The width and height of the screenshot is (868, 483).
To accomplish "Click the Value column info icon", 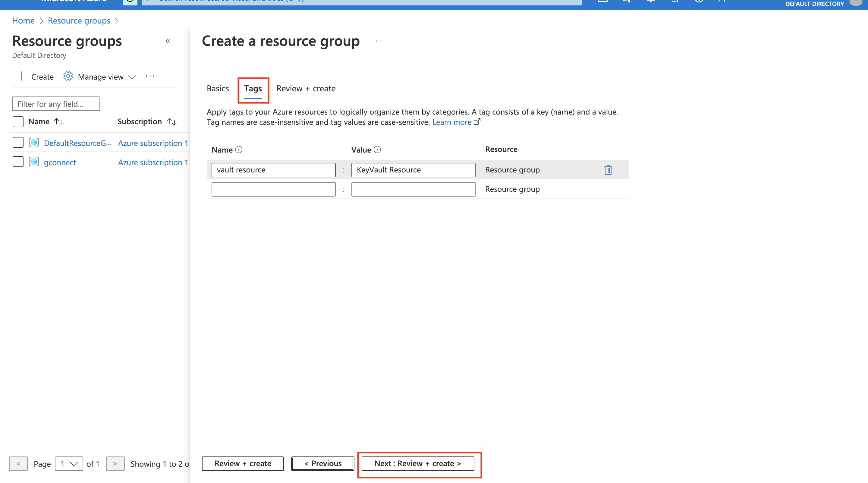I will 377,150.
